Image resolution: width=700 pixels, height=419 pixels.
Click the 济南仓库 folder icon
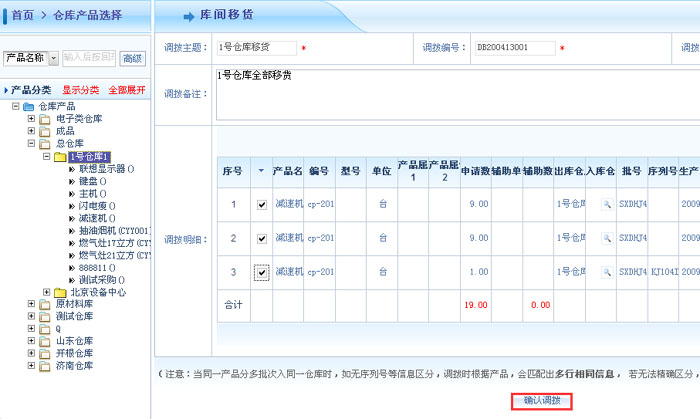[x=46, y=366]
